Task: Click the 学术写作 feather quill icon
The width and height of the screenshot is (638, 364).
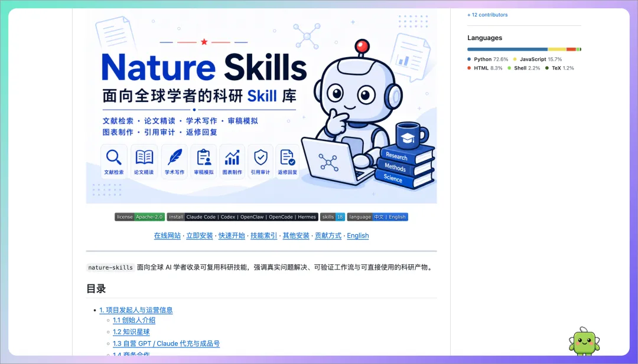Action: (174, 157)
